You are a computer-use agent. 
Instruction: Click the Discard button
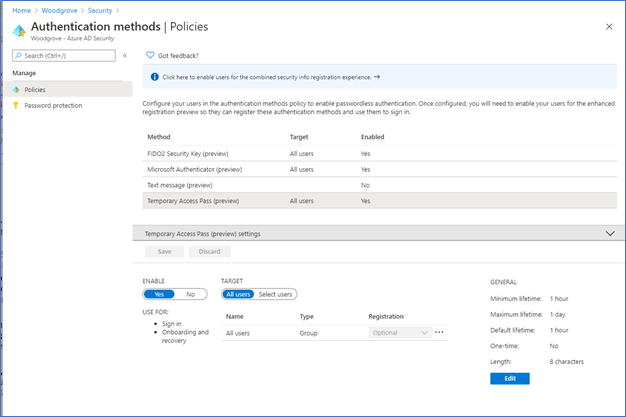(x=209, y=252)
